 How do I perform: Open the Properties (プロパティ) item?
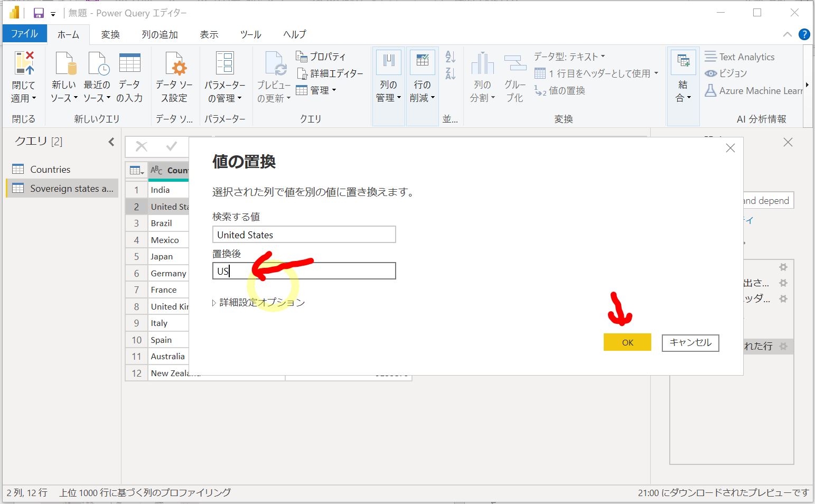point(321,57)
